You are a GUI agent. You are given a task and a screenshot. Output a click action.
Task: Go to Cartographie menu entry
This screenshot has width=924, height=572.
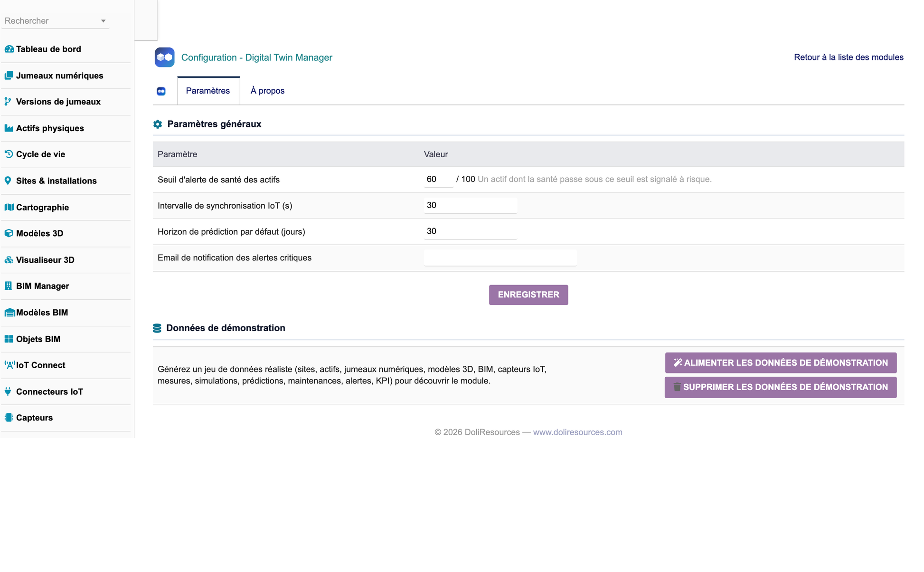coord(43,207)
